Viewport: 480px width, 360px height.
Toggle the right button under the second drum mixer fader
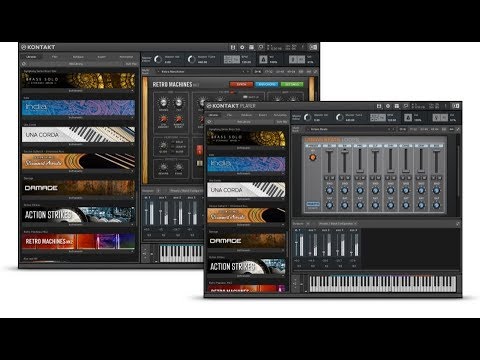pos(348,178)
